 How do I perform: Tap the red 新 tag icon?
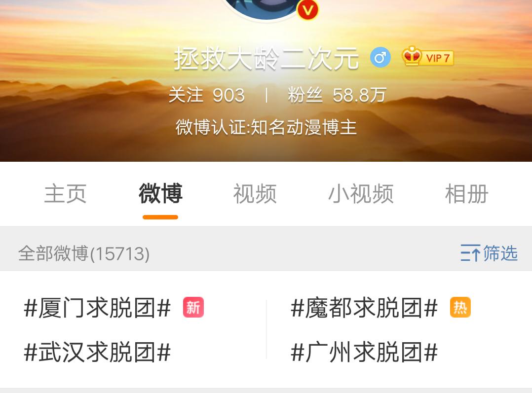coord(193,307)
